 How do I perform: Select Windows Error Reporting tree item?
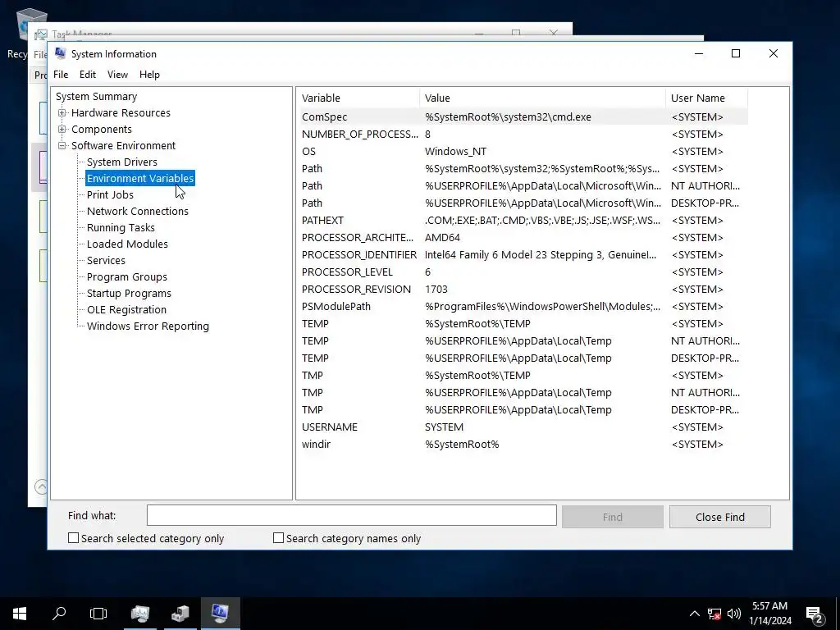(x=148, y=326)
